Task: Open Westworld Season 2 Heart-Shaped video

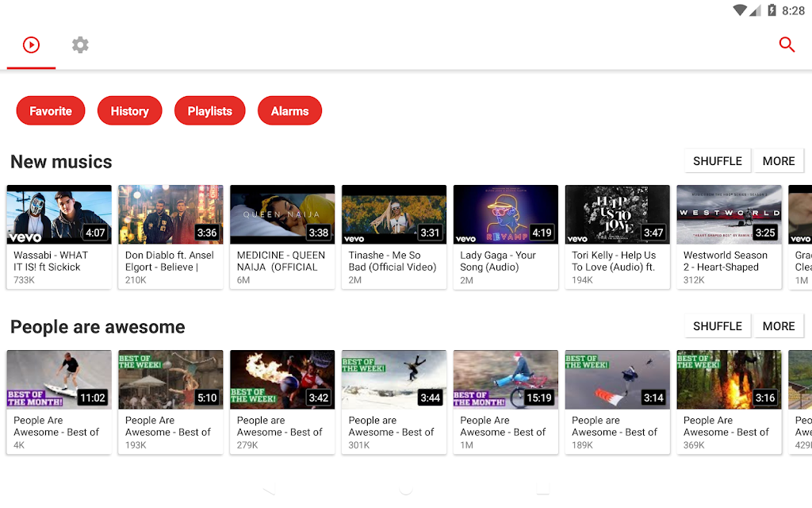Action: pyautogui.click(x=729, y=215)
